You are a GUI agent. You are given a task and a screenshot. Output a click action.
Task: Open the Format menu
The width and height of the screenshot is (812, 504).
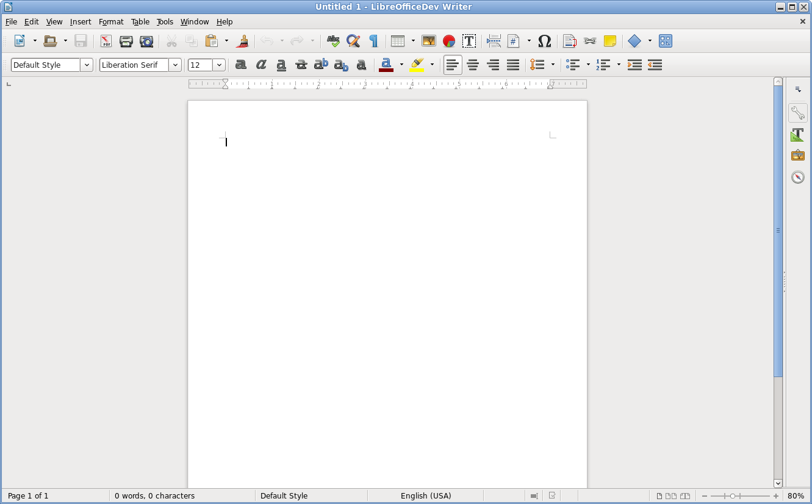point(111,22)
